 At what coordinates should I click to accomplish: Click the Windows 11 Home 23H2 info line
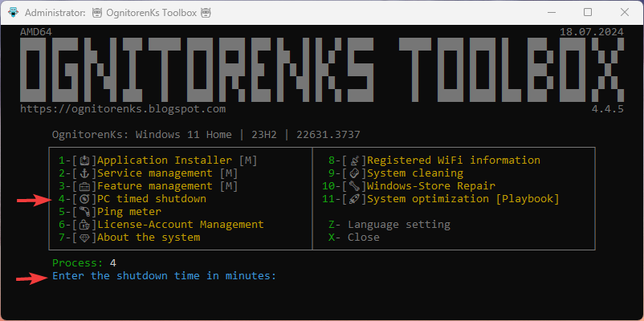(206, 134)
